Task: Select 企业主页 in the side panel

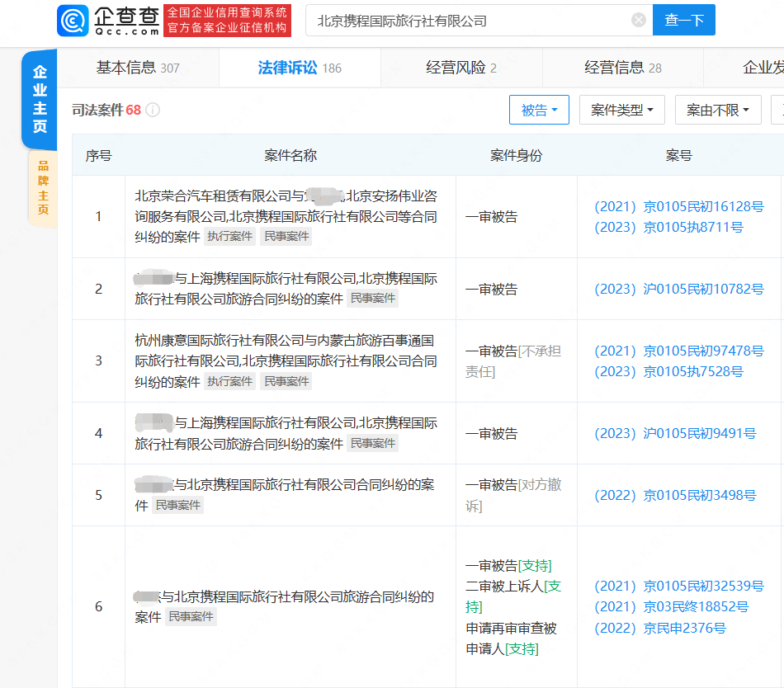Action: pyautogui.click(x=40, y=99)
